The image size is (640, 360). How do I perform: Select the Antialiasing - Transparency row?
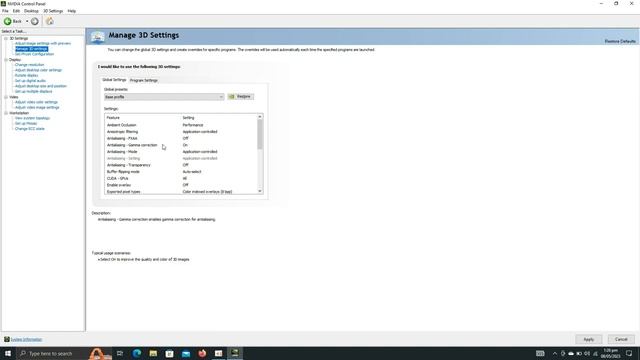tap(181, 165)
